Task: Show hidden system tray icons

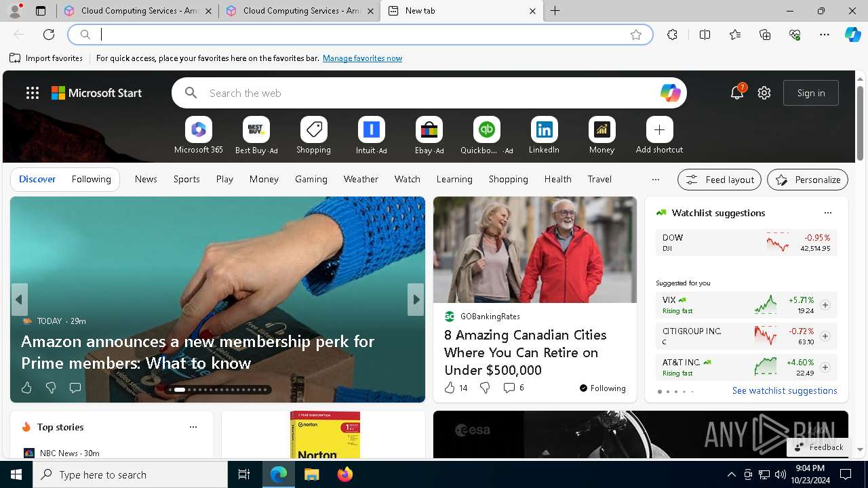Action: tap(731, 474)
